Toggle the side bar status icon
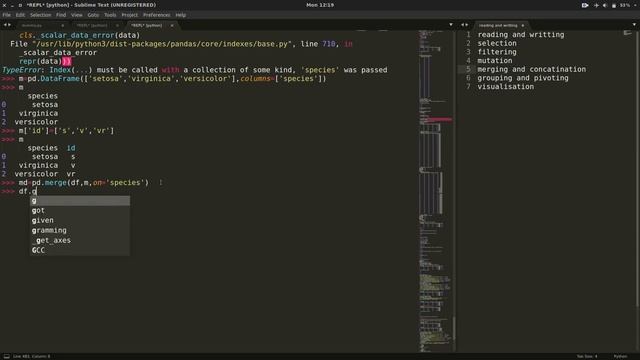This screenshot has height=360, width=640. tap(7, 356)
